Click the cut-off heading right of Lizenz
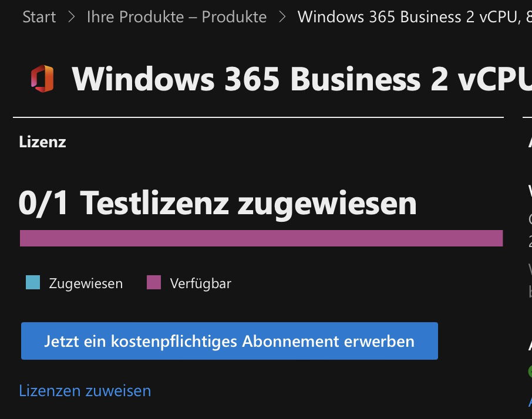532x419 pixels. coord(530,141)
